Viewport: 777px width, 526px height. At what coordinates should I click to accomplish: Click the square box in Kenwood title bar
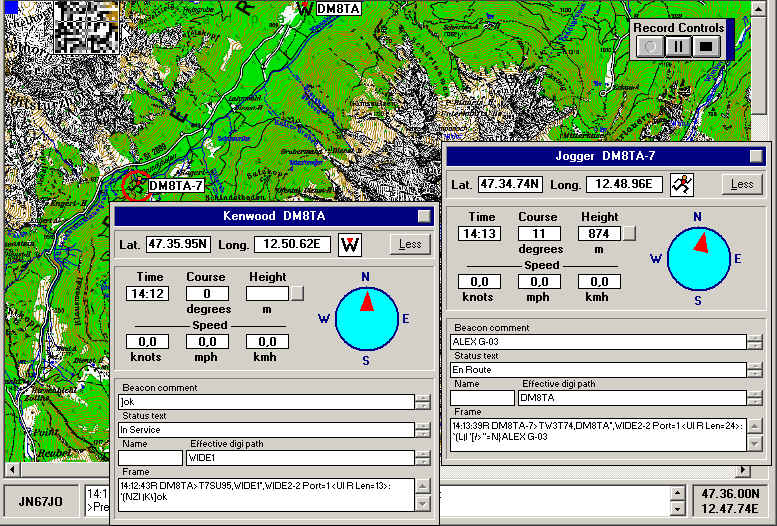[x=424, y=216]
